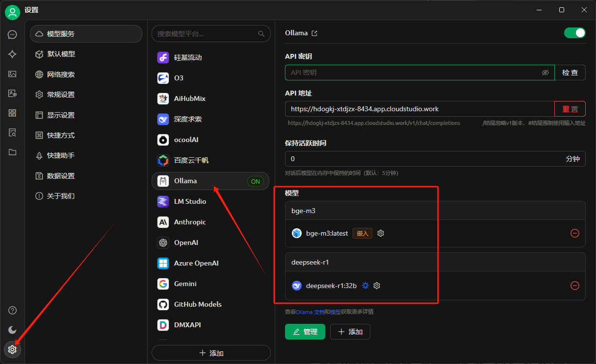Toggle API key visibility eye icon
Viewport: 596px width, 364px height.
pos(545,73)
